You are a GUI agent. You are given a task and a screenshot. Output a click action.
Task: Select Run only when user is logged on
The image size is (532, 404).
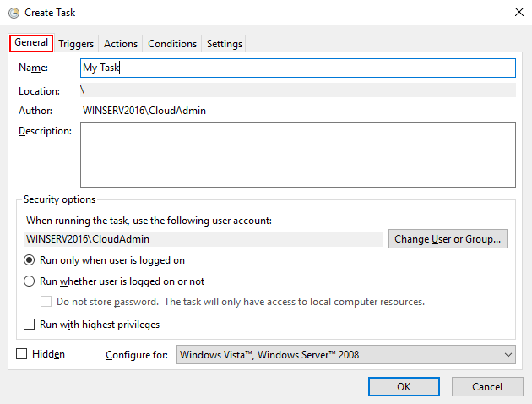coord(30,260)
